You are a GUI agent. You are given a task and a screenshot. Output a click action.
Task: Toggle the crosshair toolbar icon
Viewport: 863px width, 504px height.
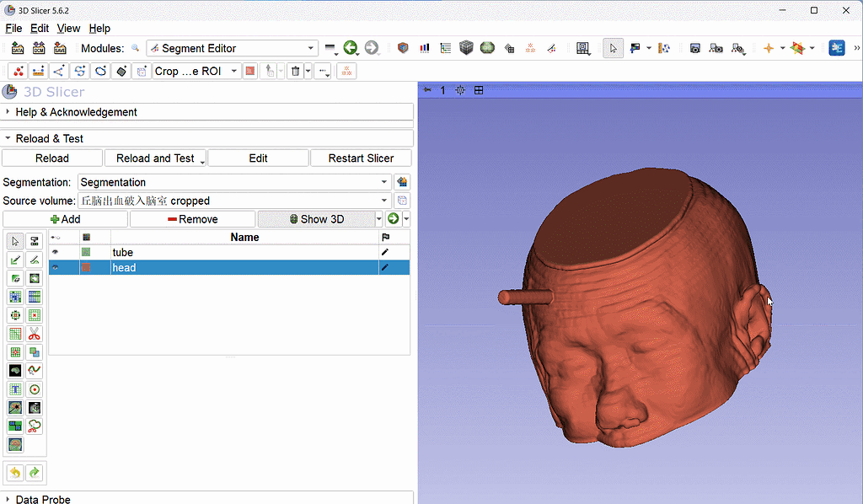click(x=768, y=48)
